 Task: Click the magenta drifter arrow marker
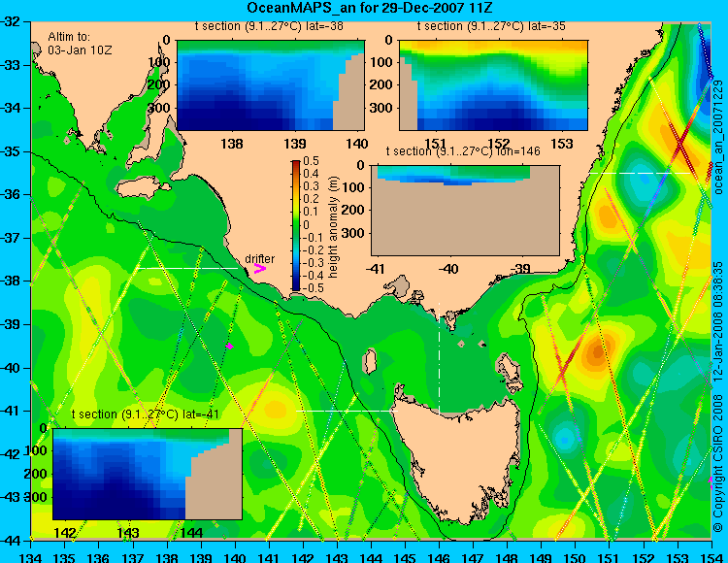(259, 269)
